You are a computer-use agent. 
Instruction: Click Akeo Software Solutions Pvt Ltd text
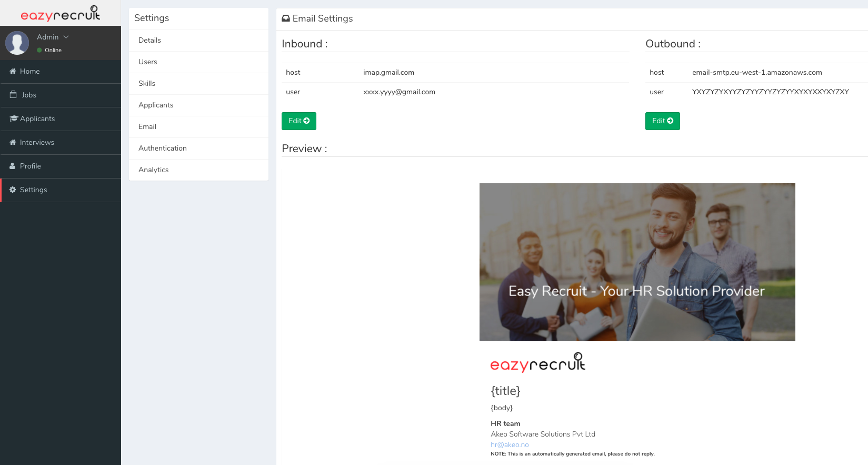(x=543, y=434)
